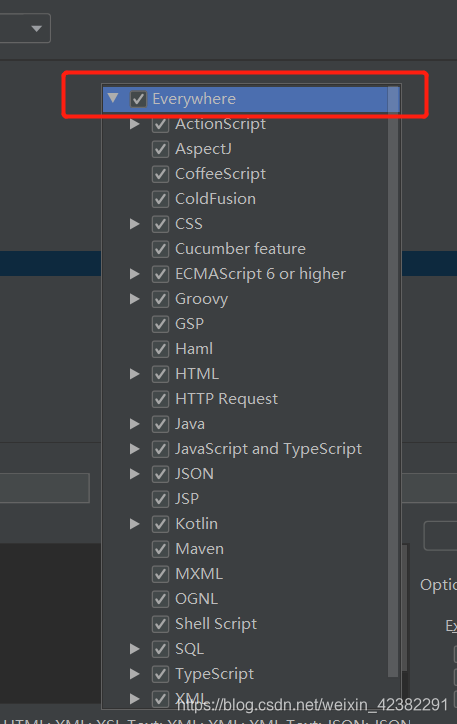
Task: Toggle the Groovy checkbox
Action: [x=160, y=299]
